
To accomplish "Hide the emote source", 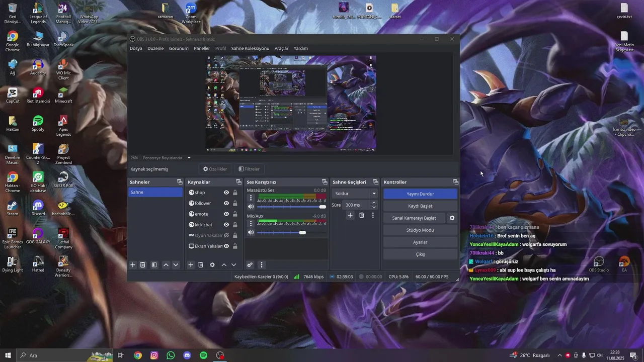I will pyautogui.click(x=226, y=214).
